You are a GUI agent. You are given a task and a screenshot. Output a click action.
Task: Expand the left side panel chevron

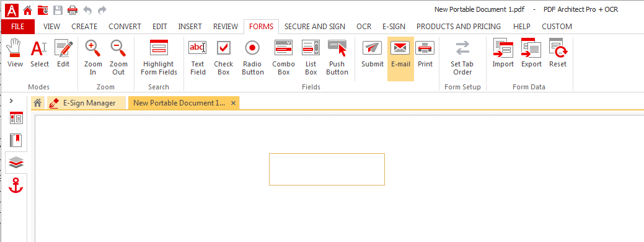coord(11,101)
